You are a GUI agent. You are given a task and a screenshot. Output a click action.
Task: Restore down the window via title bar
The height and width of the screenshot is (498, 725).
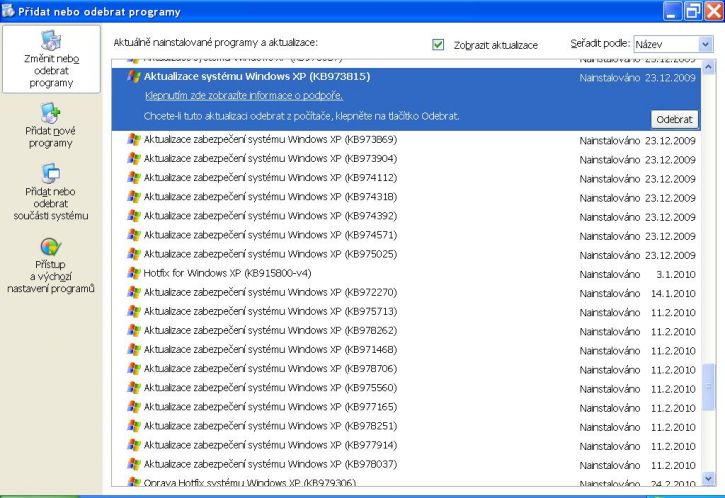click(693, 11)
